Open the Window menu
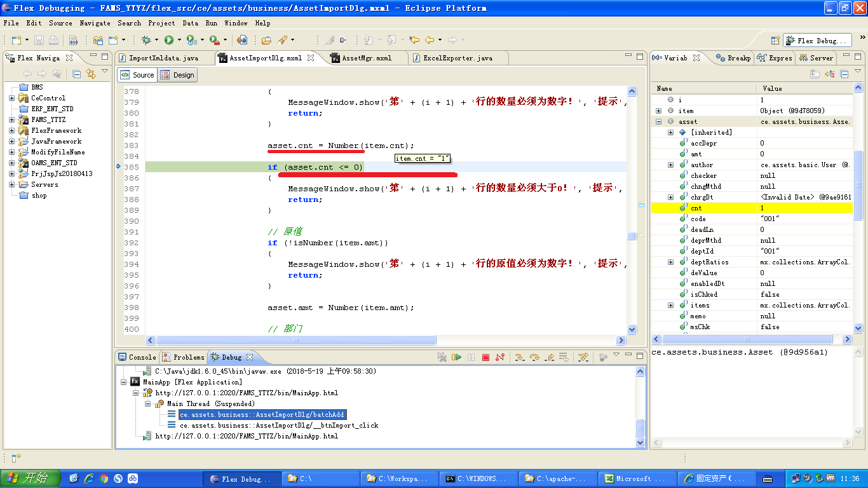The width and height of the screenshot is (868, 488). point(236,23)
